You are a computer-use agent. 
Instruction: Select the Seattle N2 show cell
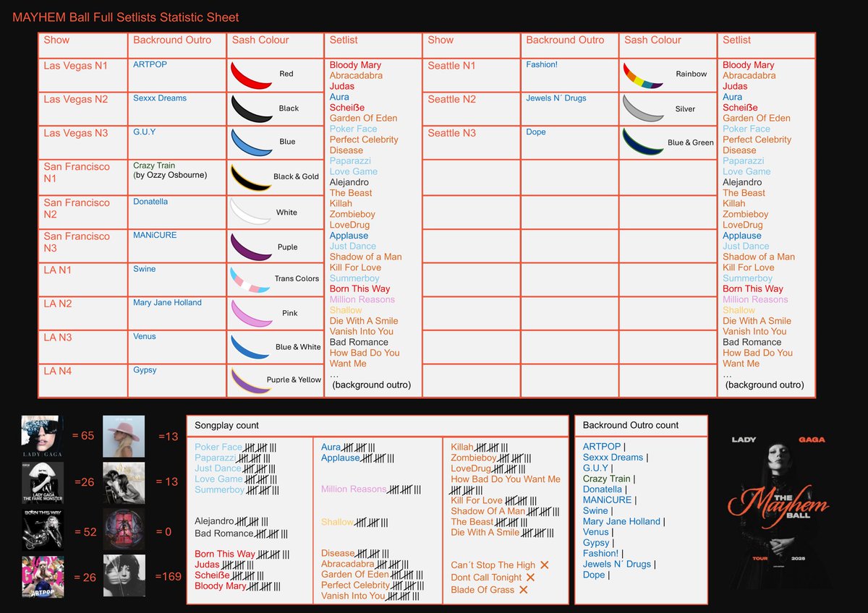(x=472, y=109)
